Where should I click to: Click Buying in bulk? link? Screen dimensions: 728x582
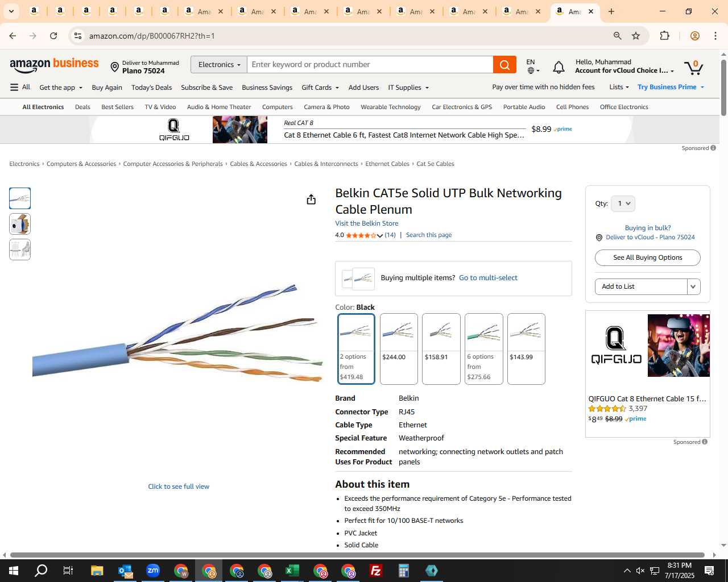(648, 228)
